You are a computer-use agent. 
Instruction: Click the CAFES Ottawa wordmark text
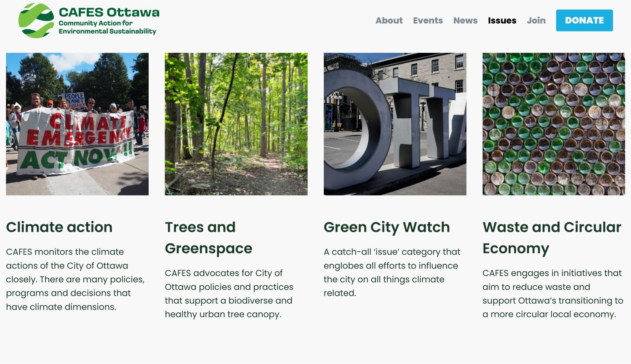tap(109, 13)
